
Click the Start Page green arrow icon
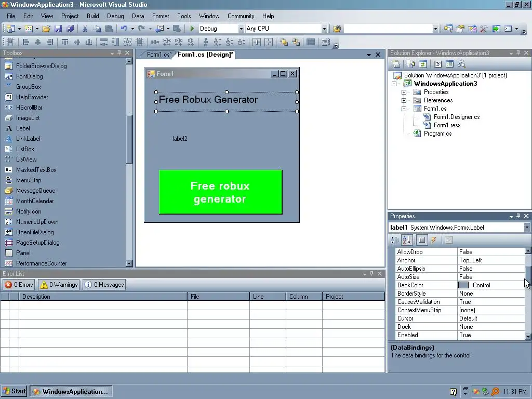click(496, 29)
